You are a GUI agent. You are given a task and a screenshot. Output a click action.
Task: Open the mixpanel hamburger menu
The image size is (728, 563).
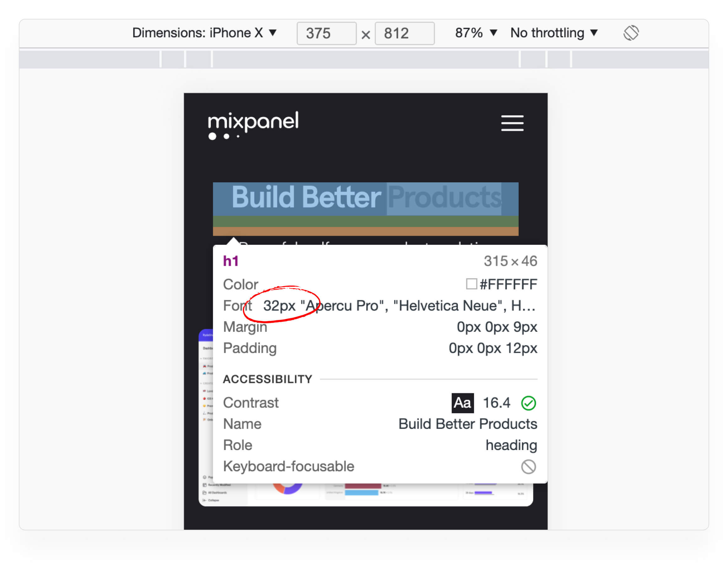[x=512, y=123]
